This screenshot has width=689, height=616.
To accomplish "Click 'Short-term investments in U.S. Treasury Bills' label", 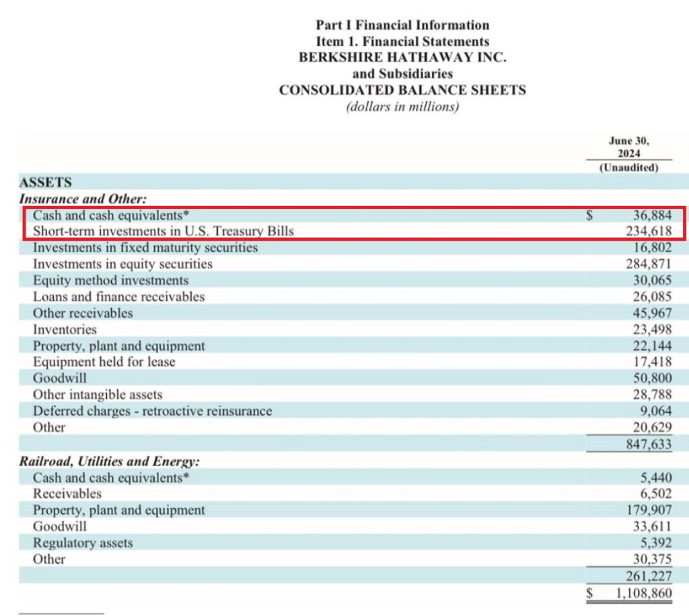I will (x=163, y=231).
